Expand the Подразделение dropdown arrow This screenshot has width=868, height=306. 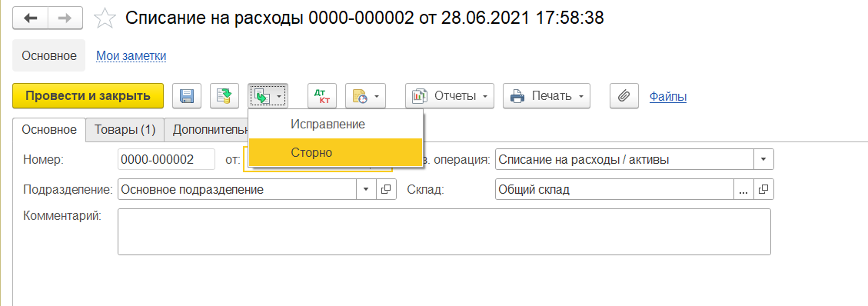point(366,189)
